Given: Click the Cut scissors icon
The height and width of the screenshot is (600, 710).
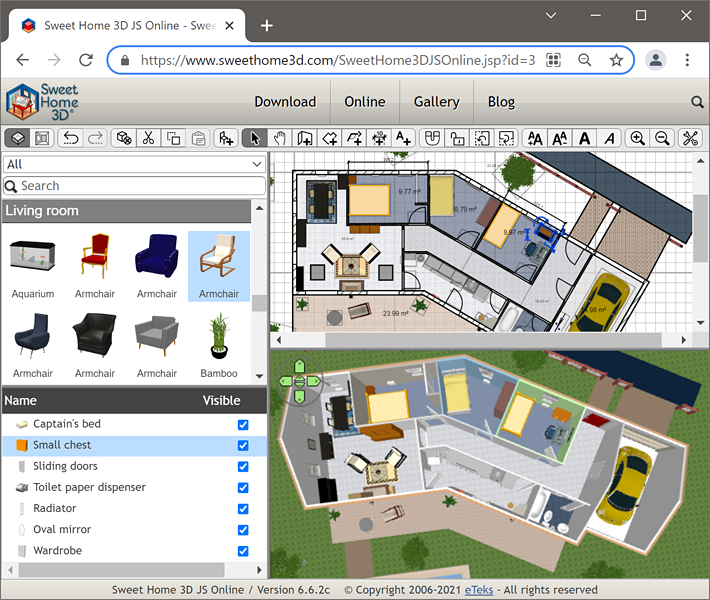Looking at the screenshot, I should [148, 138].
